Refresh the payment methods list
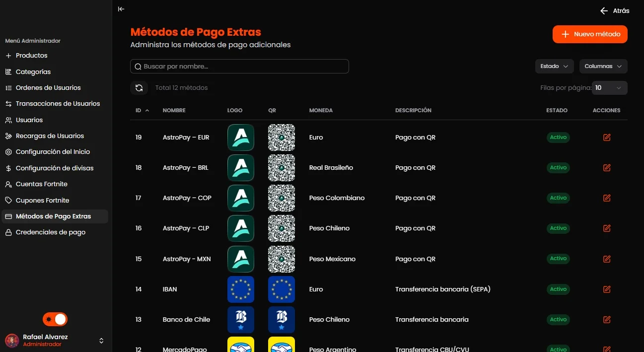 [x=139, y=88]
